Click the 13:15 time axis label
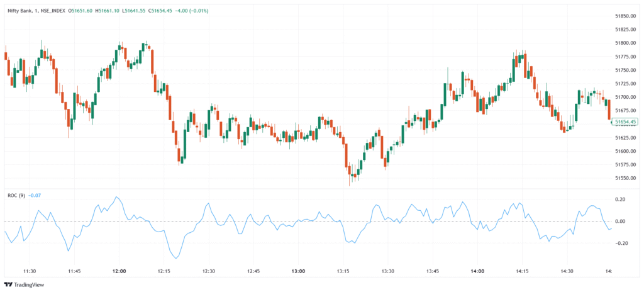Image resolution: width=644 pixels, height=292 pixels. pos(343,271)
